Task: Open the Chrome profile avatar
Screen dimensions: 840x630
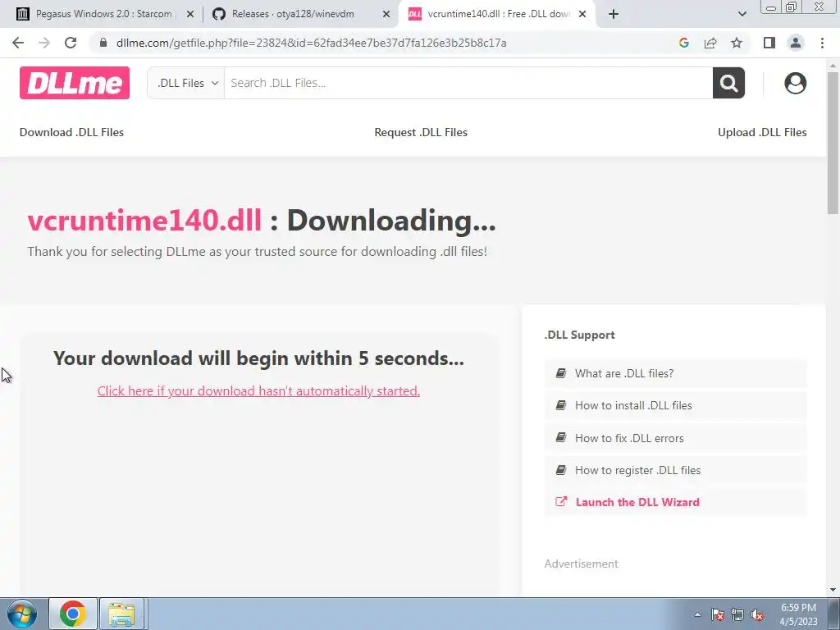Action: [796, 43]
